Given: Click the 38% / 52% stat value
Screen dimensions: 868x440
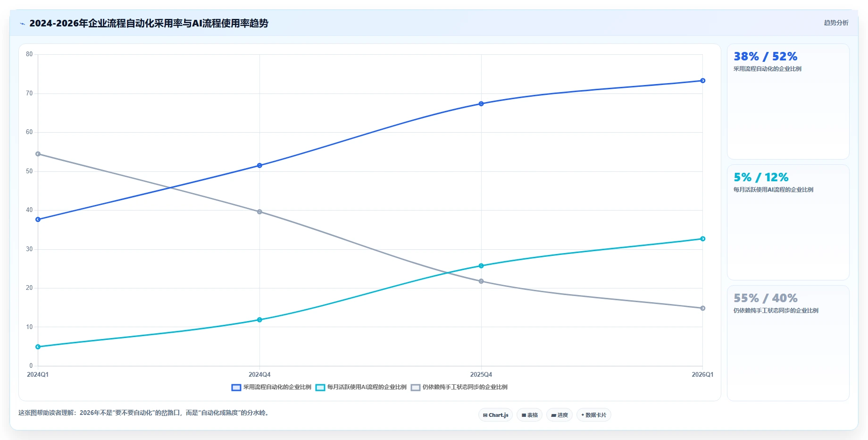Looking at the screenshot, I should tap(765, 57).
